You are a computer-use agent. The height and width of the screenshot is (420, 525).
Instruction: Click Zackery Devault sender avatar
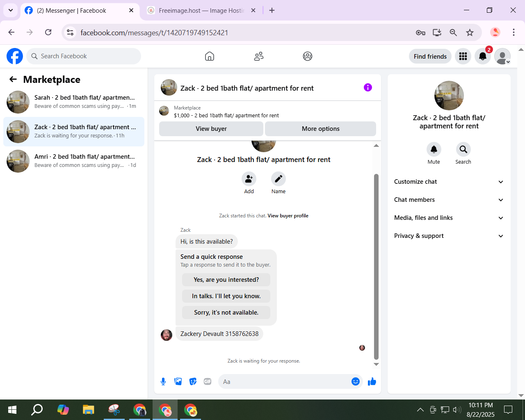(x=167, y=335)
